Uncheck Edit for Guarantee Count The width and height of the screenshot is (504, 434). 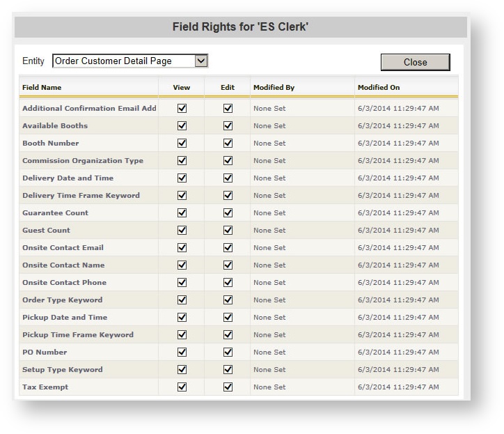point(228,213)
